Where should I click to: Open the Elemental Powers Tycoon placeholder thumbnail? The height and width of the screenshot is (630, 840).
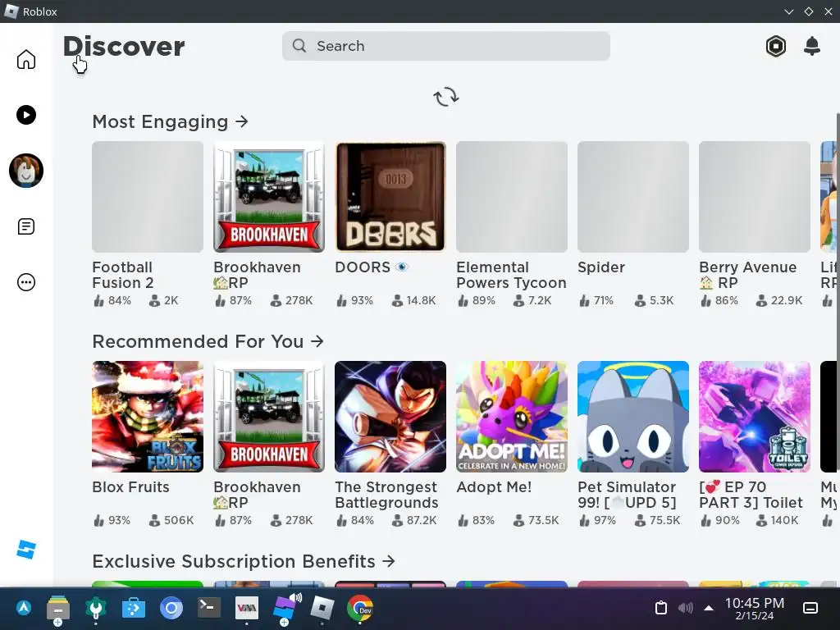pyautogui.click(x=512, y=197)
